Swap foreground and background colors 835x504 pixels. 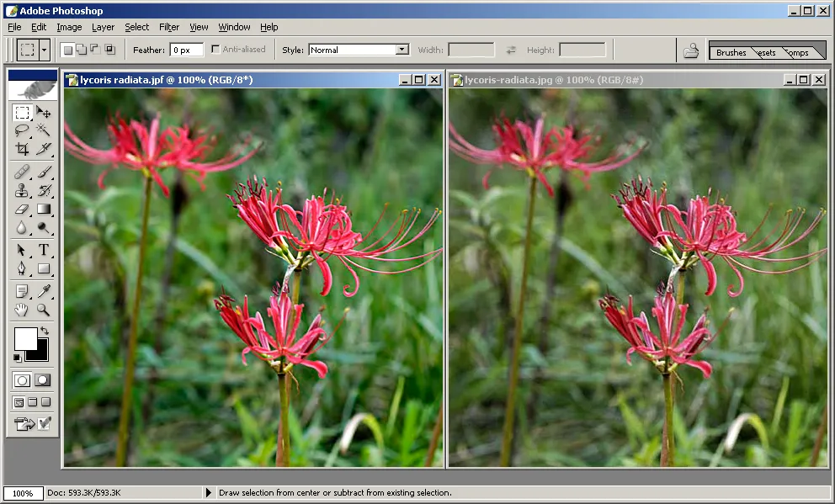coord(44,332)
